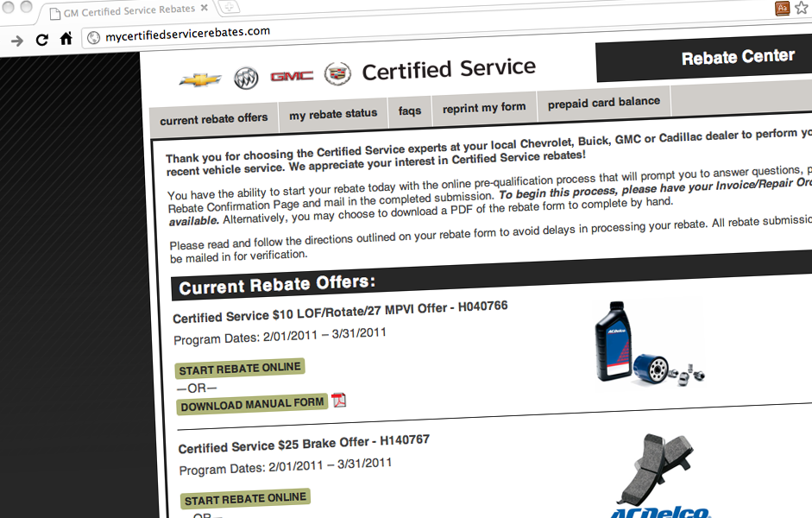Click the Cadillac crest logo
The image size is (812, 518).
coord(337,74)
